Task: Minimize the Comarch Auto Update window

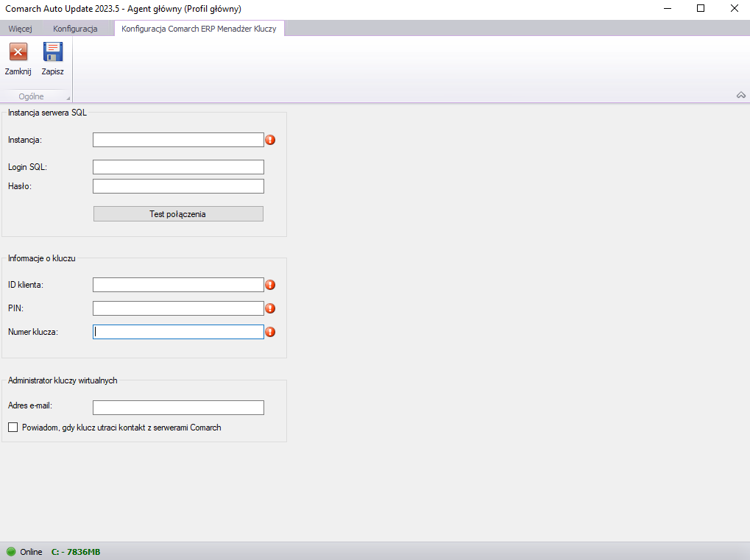Action: pos(668,9)
